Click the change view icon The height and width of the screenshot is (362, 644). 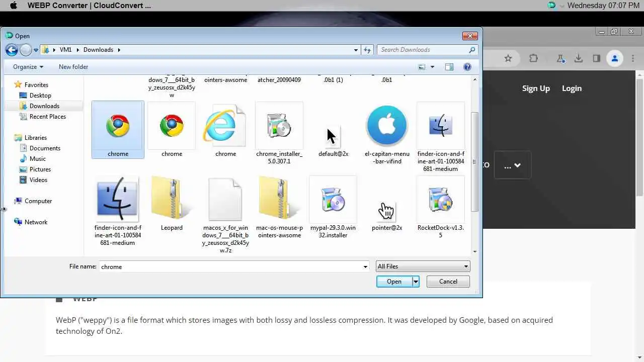tap(422, 67)
